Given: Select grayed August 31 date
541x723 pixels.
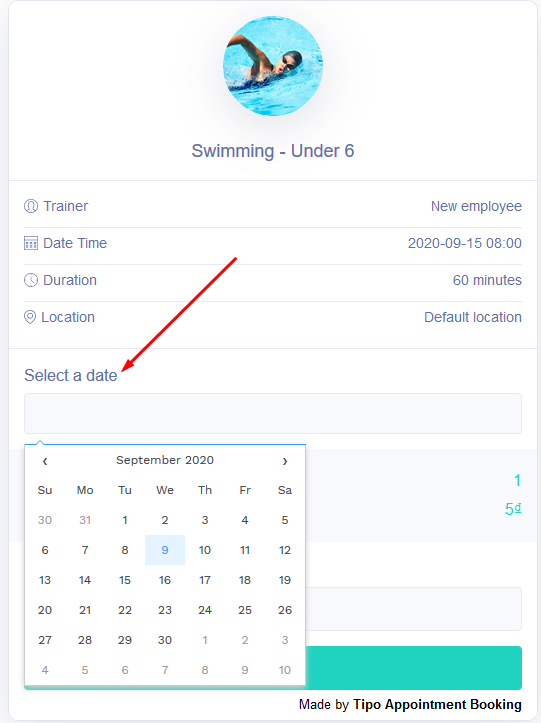Looking at the screenshot, I should (85, 520).
